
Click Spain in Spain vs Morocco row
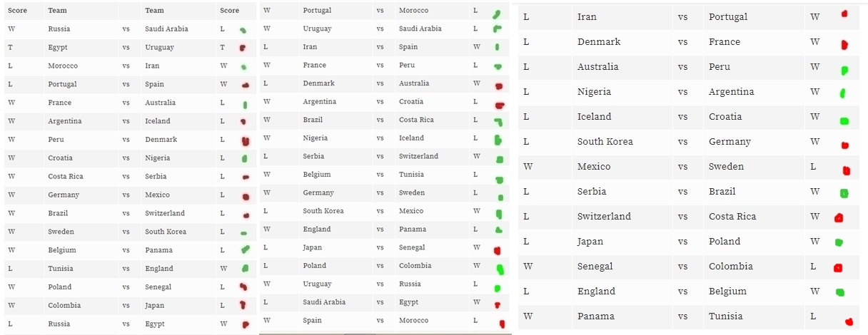click(311, 320)
